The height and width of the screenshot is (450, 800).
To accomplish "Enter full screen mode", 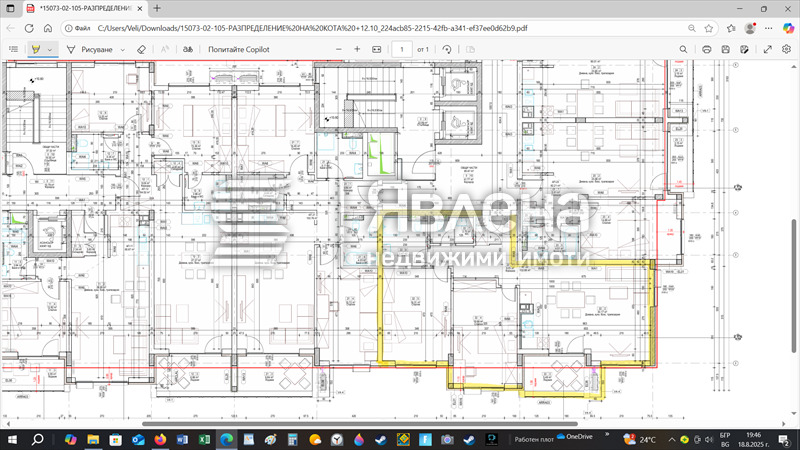I will (x=767, y=49).
